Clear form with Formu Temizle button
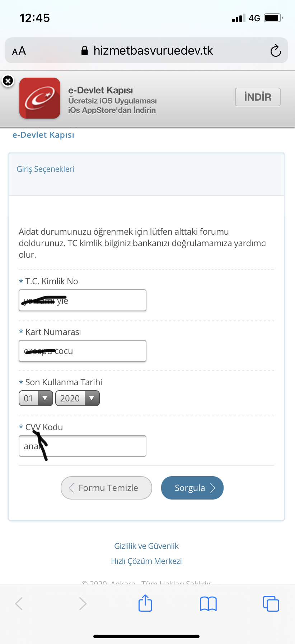The image size is (295, 644). tap(106, 488)
